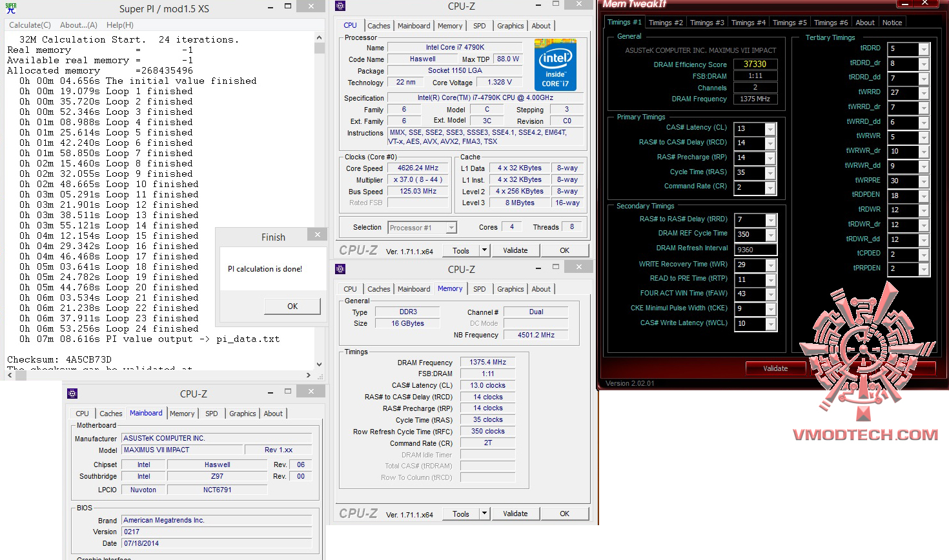This screenshot has height=560, width=949.
Task: Click the DRAM Refresh Interval value field
Action: click(755, 250)
